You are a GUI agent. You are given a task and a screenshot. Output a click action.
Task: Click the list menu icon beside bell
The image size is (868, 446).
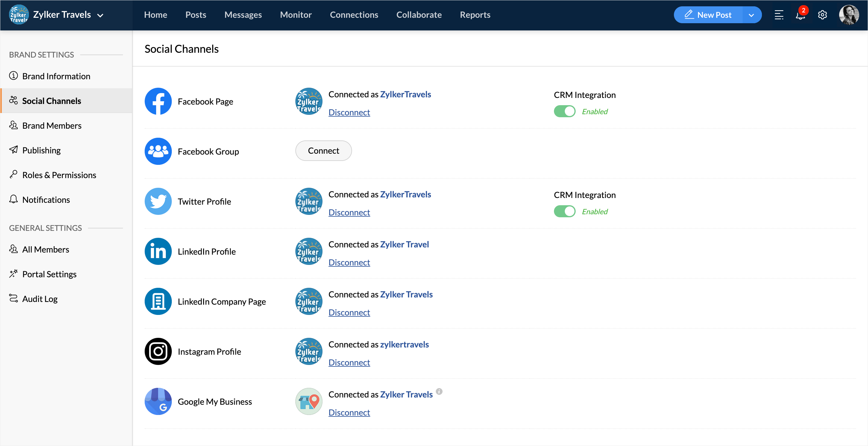pos(779,15)
